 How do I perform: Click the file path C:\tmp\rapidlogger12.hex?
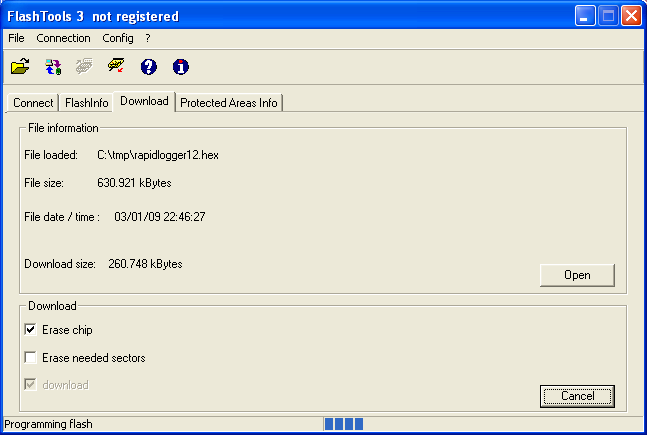158,155
